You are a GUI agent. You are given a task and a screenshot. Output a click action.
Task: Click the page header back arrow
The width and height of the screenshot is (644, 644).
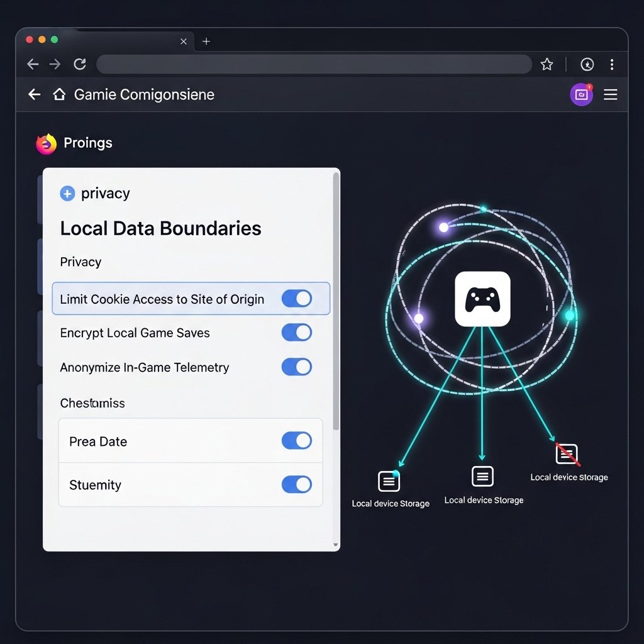tap(35, 95)
